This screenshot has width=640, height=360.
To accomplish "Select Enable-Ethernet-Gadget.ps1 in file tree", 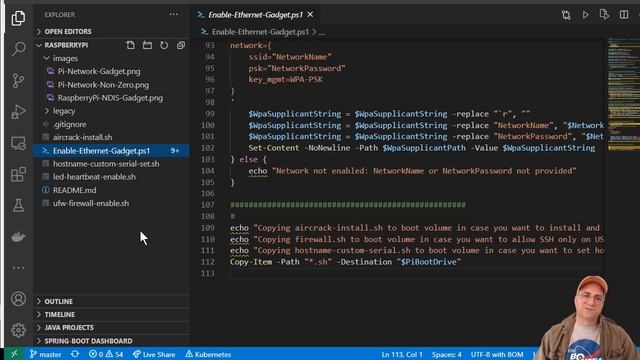I will (111, 151).
